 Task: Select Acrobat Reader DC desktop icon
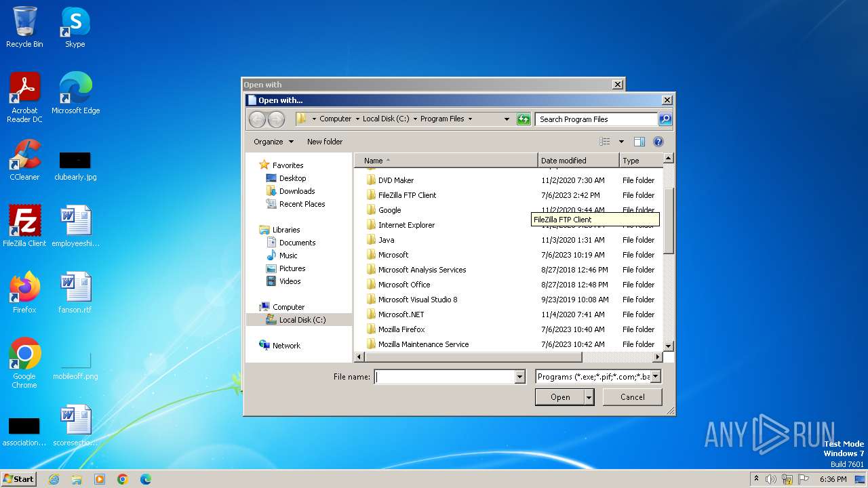(x=24, y=98)
